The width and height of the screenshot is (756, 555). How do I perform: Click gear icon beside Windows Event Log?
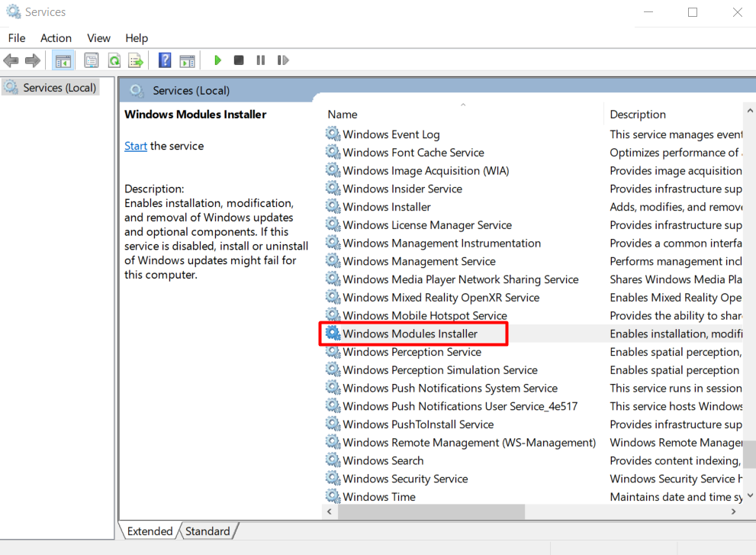click(333, 134)
